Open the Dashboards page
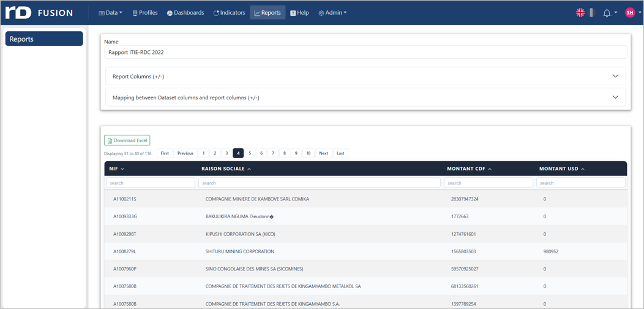The height and width of the screenshot is (309, 644). pyautogui.click(x=185, y=13)
